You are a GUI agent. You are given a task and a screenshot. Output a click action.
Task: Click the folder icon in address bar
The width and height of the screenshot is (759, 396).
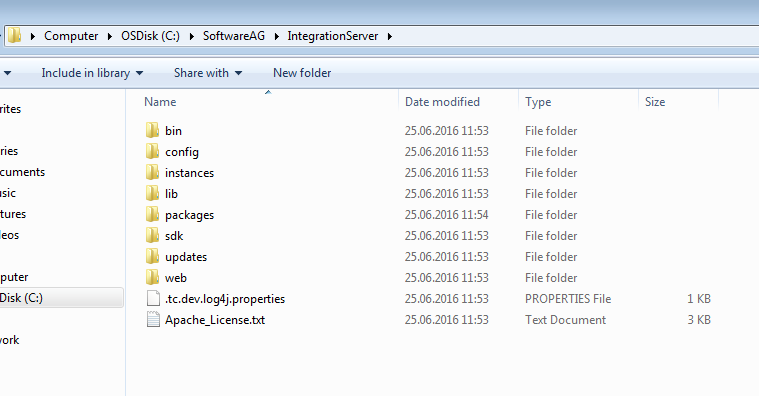15,35
